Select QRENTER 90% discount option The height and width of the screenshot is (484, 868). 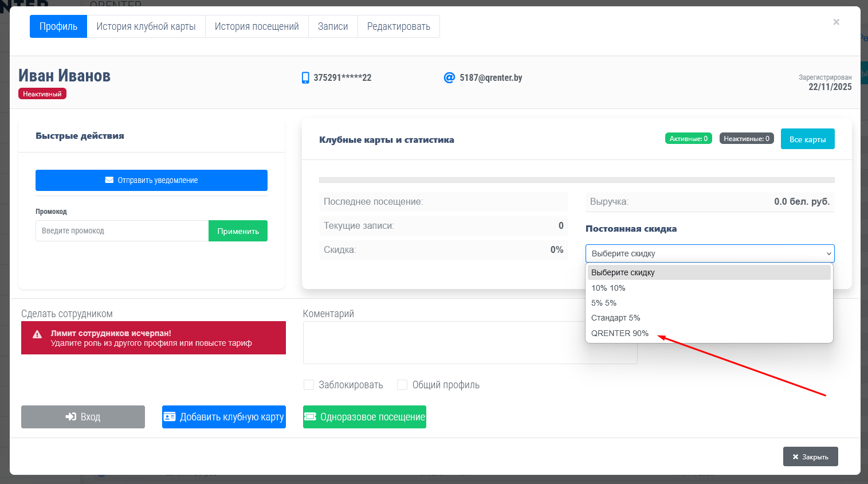[x=620, y=333]
